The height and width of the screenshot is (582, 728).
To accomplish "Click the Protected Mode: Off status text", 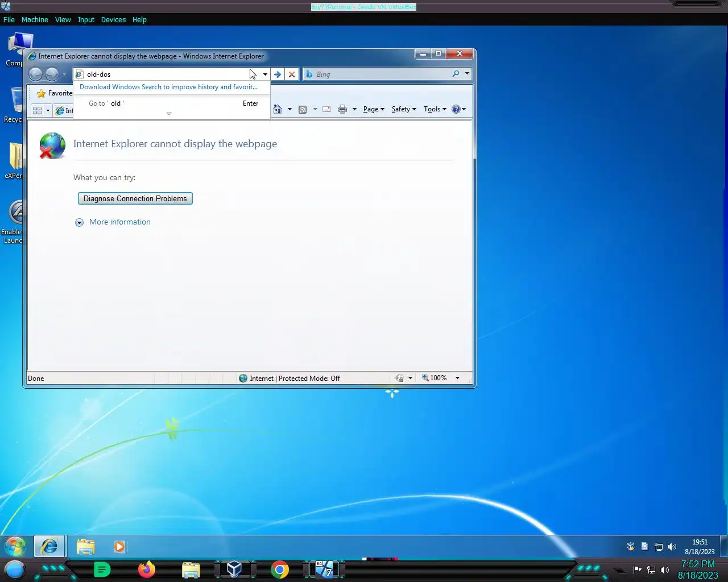I will pos(309,379).
